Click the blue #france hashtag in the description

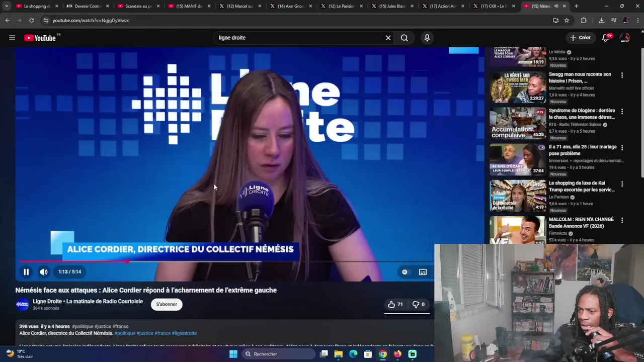coord(163,333)
